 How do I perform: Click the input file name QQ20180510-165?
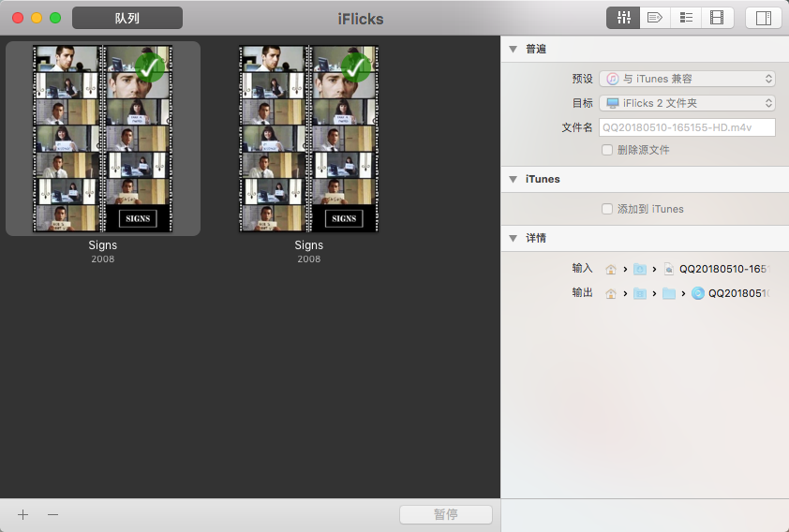click(723, 269)
